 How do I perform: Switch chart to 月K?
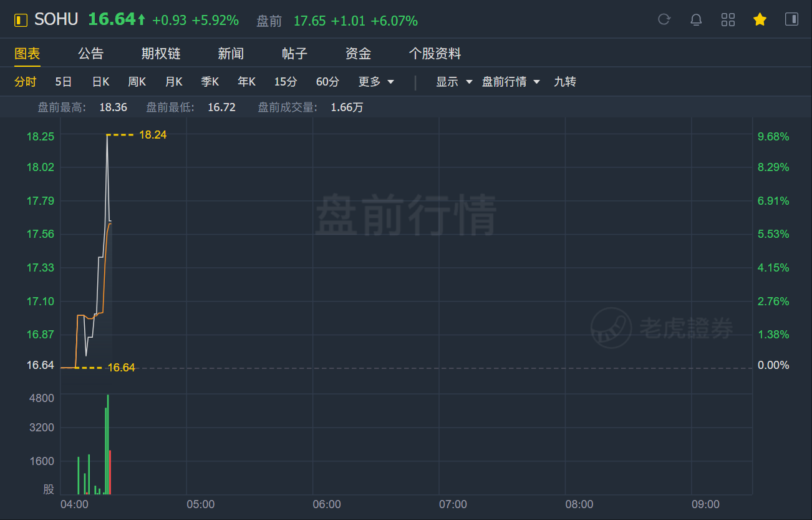click(x=174, y=82)
